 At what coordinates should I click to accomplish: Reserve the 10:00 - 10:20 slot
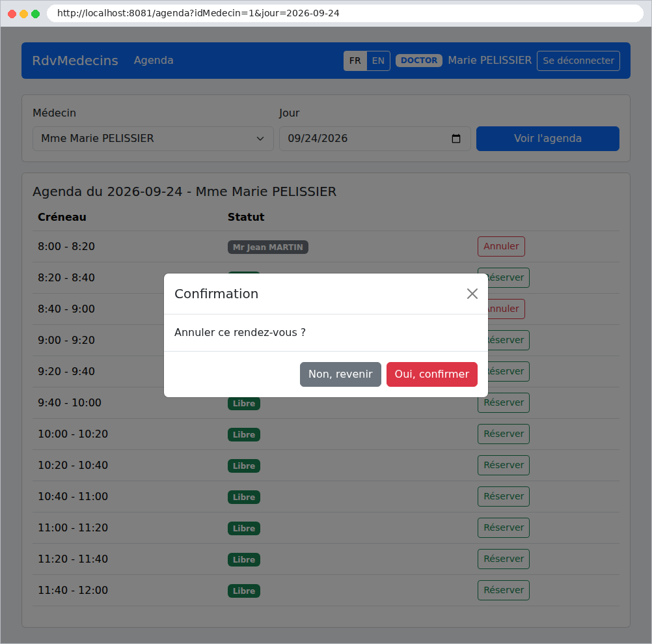point(504,434)
